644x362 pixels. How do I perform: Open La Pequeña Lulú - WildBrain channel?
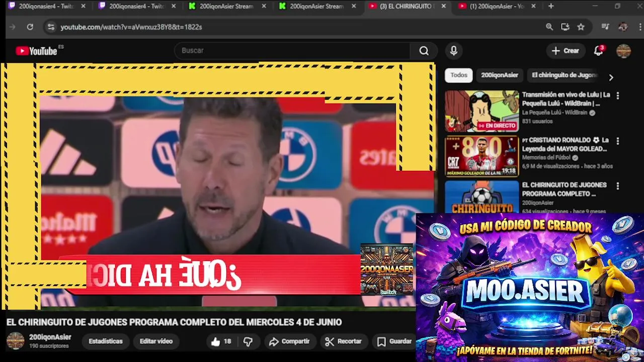[554, 113]
